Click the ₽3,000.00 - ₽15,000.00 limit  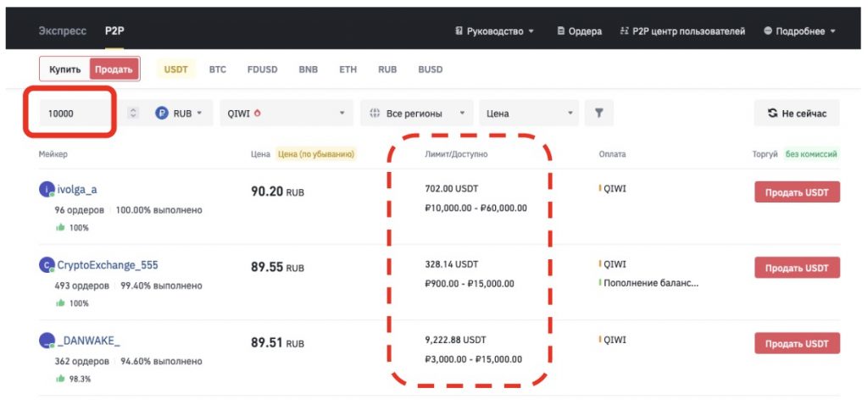(x=473, y=359)
